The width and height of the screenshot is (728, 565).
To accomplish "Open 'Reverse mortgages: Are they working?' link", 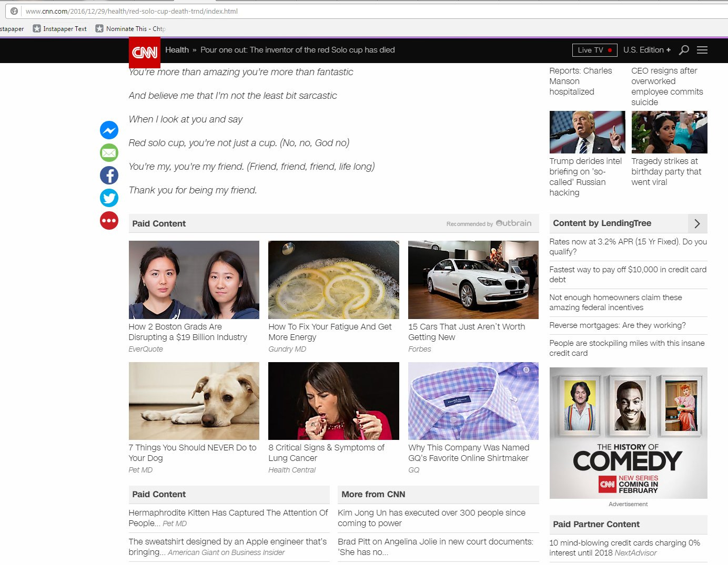I will point(617,325).
